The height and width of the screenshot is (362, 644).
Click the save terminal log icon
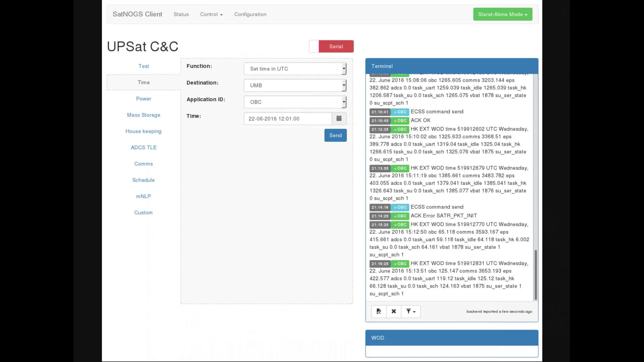[379, 311]
